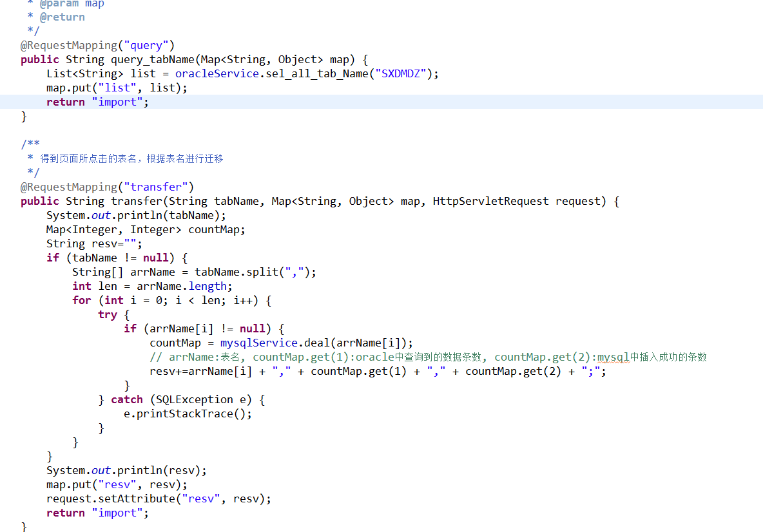Click the tabName.split(",") call
The width and height of the screenshot is (763, 532).
[252, 272]
